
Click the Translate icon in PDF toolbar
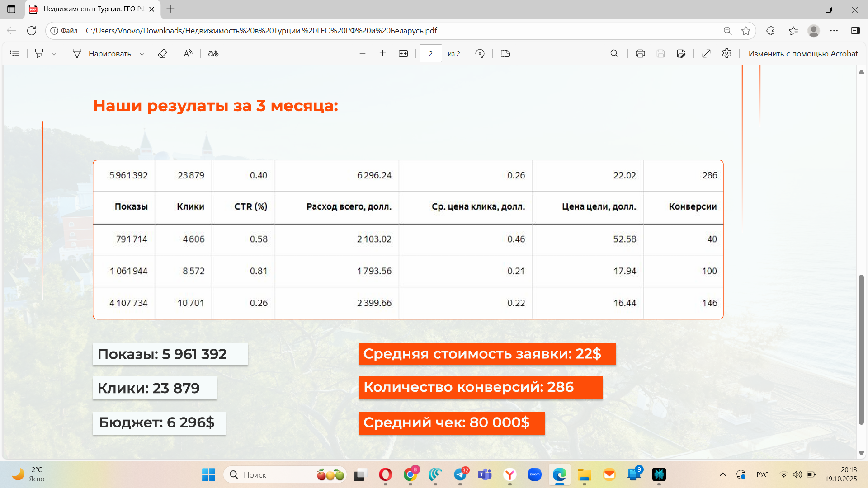tap(213, 53)
